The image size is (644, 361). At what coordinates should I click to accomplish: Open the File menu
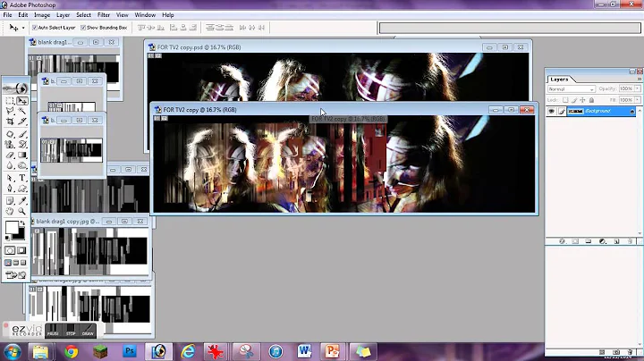pos(7,15)
